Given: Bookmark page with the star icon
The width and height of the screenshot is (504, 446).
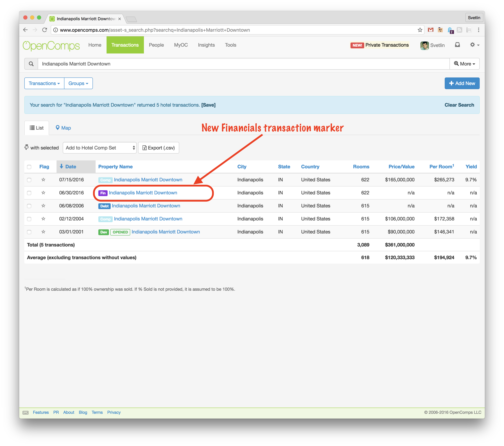Looking at the screenshot, I should click(420, 30).
